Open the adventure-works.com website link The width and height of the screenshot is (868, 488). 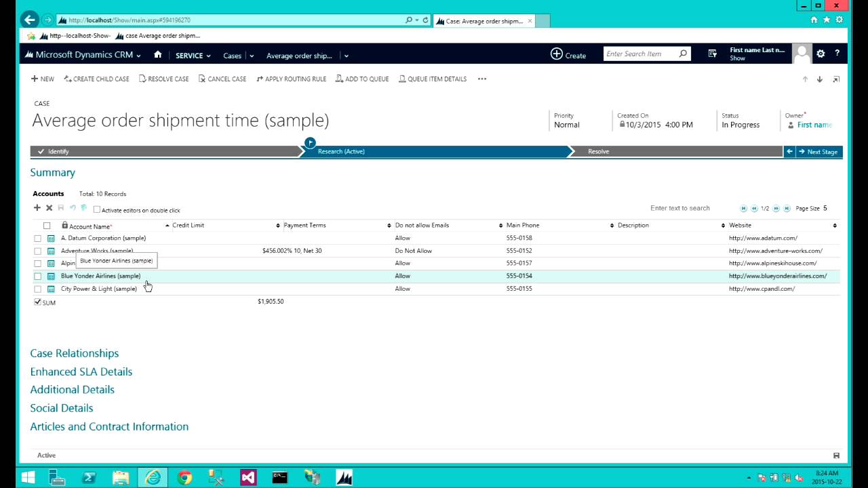776,251
